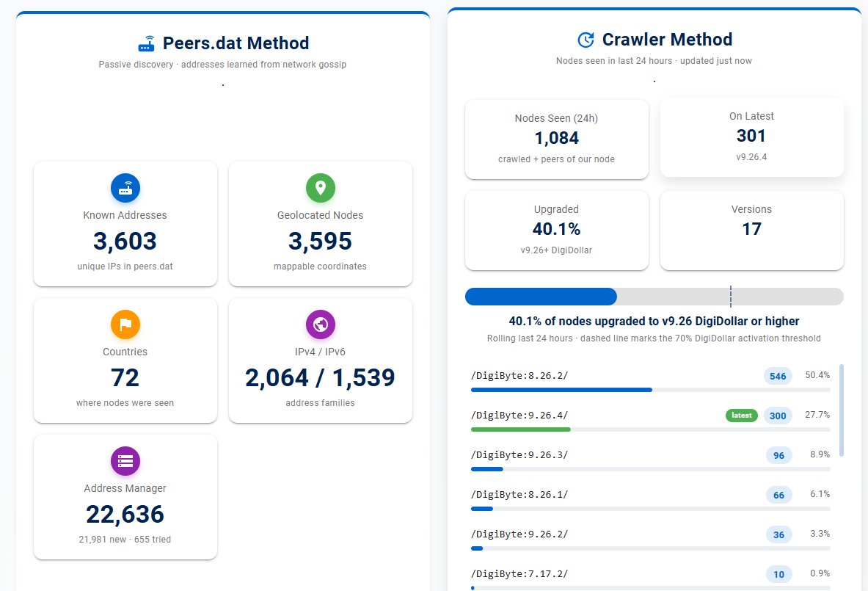868x591 pixels.
Task: Click the version list scrollbar
Action: point(842,410)
